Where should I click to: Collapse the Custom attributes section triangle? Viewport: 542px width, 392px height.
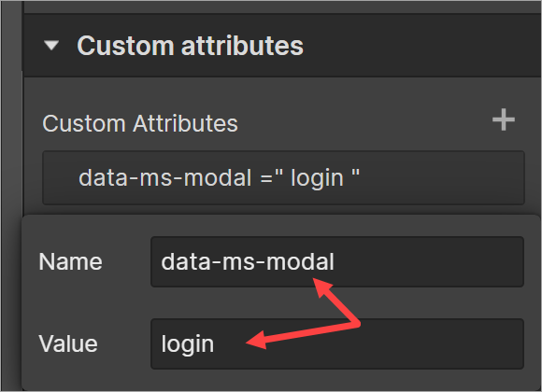(x=51, y=45)
